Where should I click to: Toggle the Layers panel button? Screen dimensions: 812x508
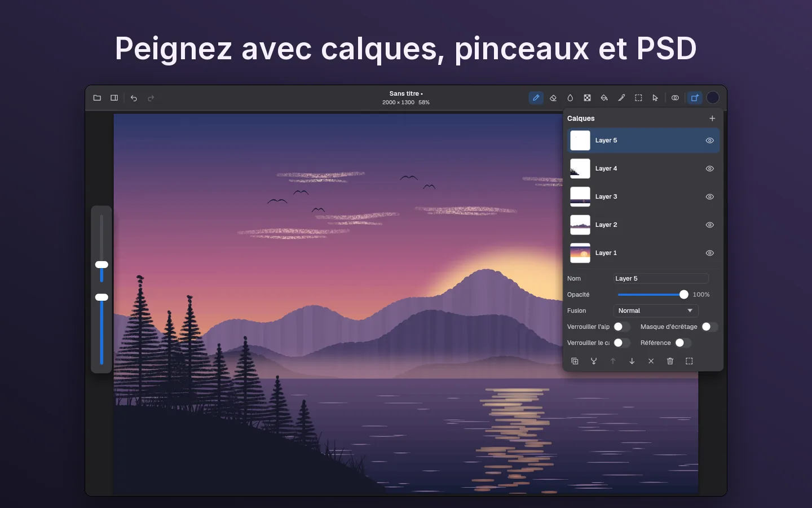695,98
